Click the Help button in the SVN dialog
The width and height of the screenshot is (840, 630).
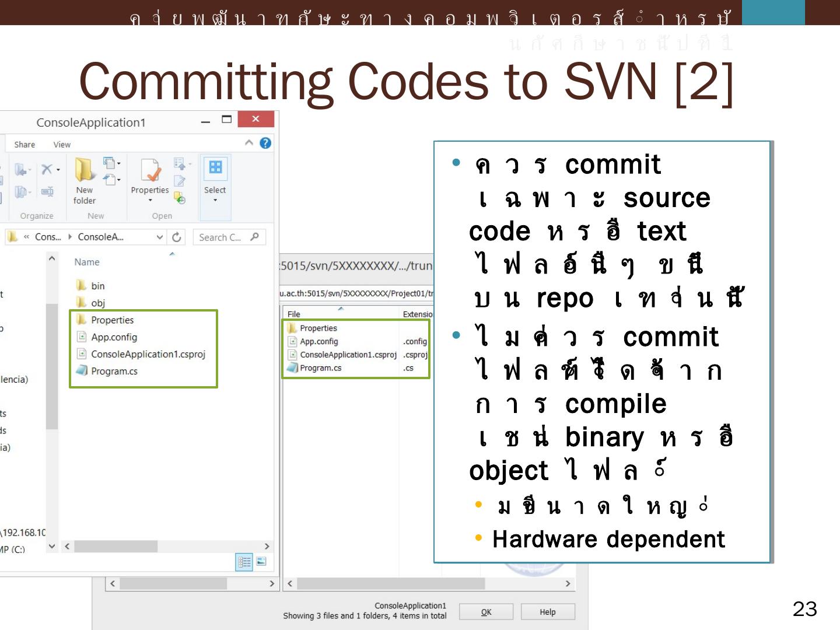(x=548, y=612)
